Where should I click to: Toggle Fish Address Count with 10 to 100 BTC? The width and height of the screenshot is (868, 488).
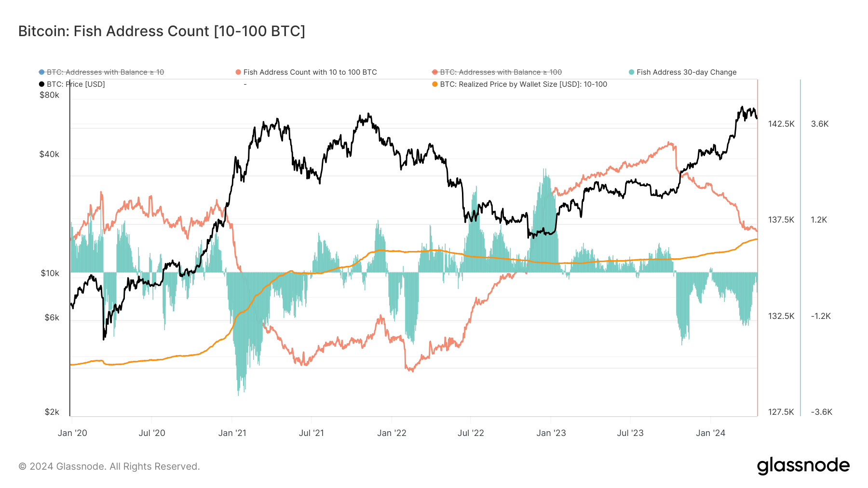[x=310, y=72]
